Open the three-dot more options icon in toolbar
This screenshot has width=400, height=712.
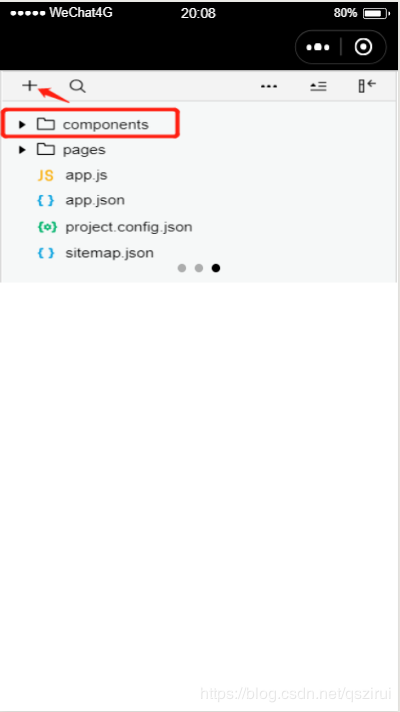point(269,86)
